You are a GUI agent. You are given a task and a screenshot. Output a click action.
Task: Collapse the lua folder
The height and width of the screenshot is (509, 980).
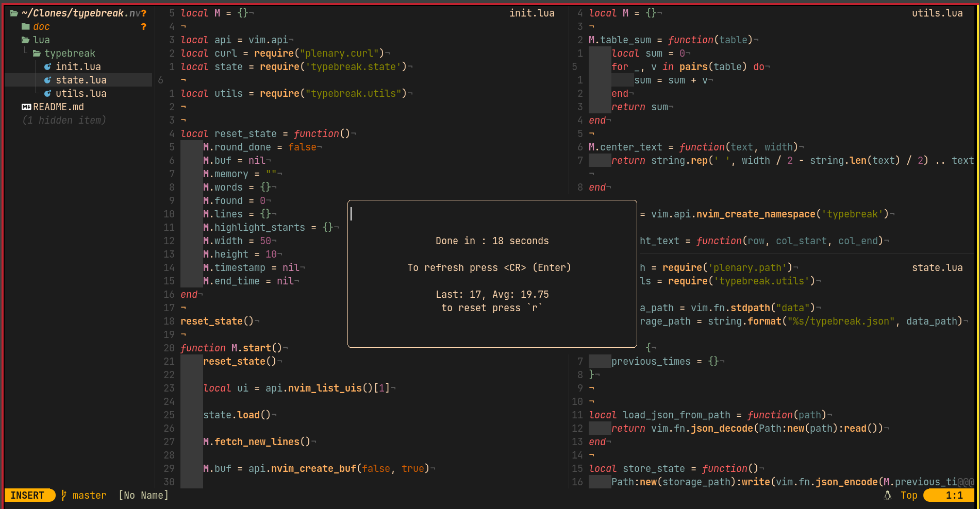41,40
